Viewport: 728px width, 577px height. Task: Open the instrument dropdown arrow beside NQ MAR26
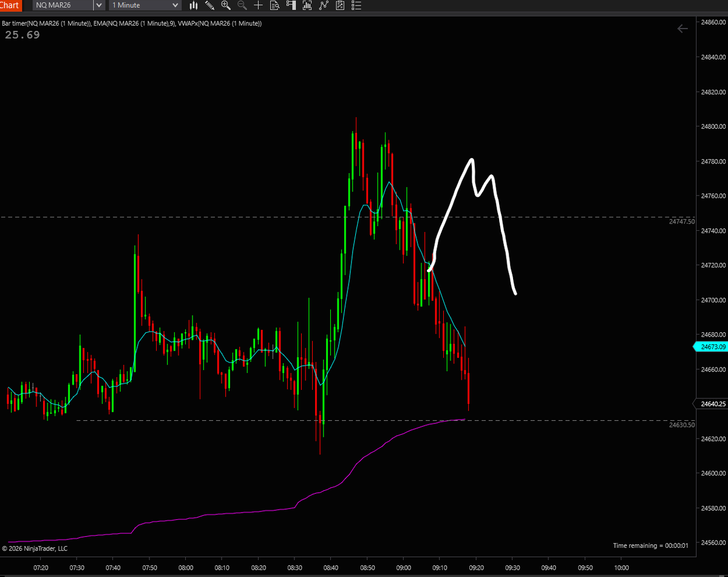point(99,5)
